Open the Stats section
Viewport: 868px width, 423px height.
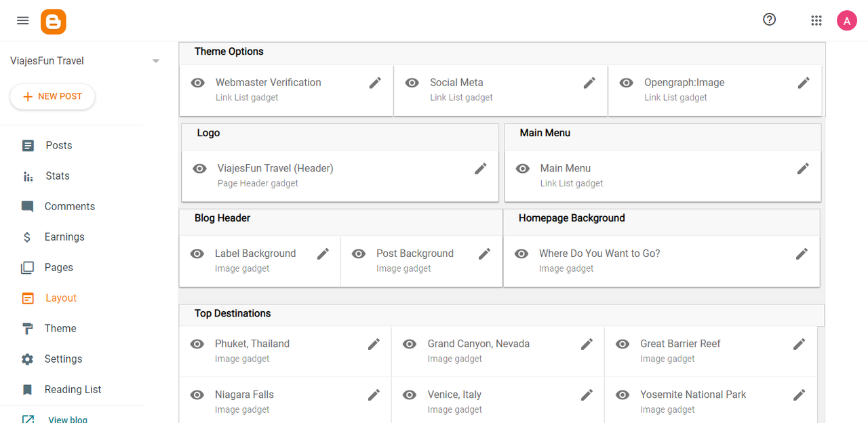tap(57, 176)
